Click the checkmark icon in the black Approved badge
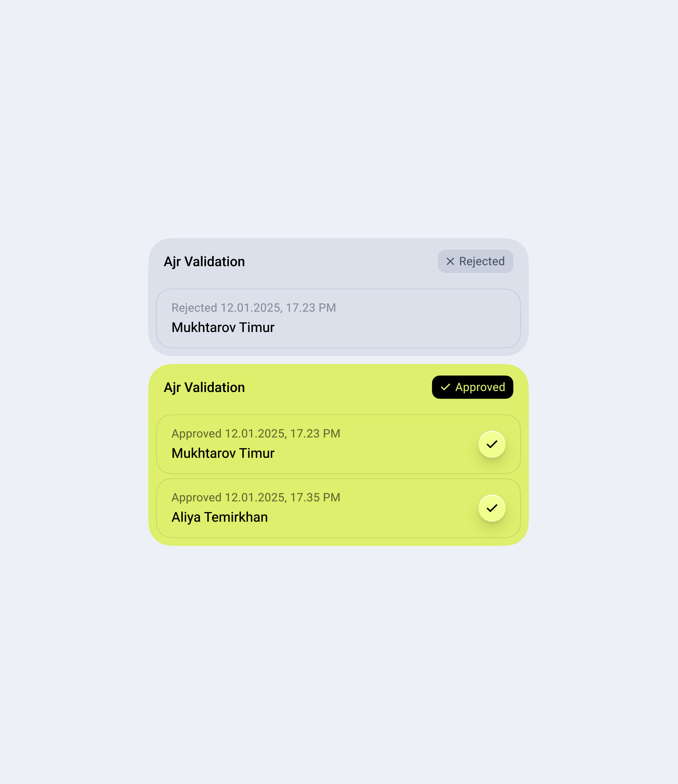This screenshot has width=678, height=784. (x=445, y=387)
